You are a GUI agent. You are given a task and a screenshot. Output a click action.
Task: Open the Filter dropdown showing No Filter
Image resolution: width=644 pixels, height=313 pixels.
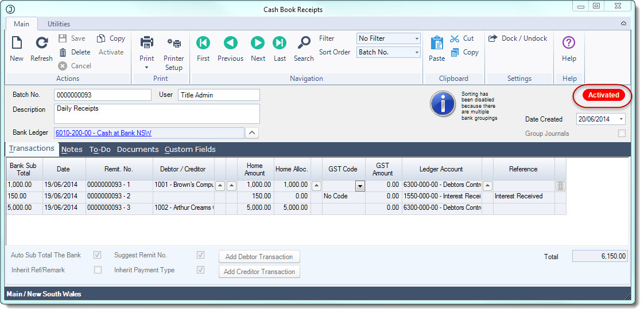(388, 38)
